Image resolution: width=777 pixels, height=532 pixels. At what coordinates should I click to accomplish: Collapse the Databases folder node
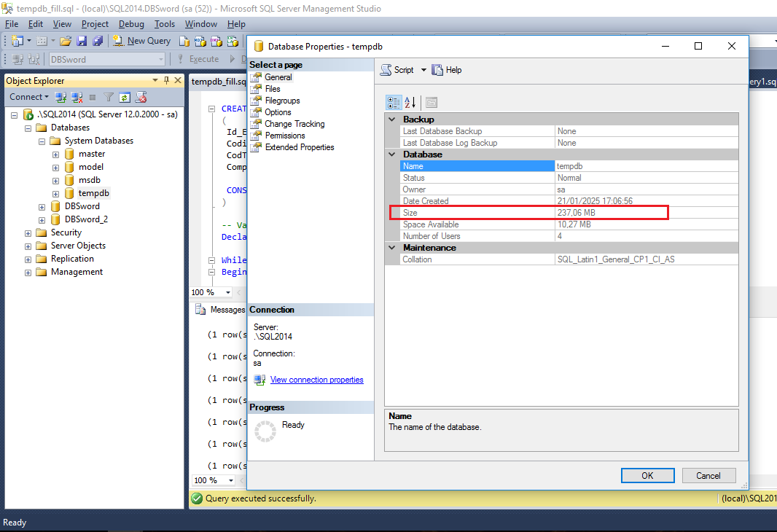pos(28,128)
